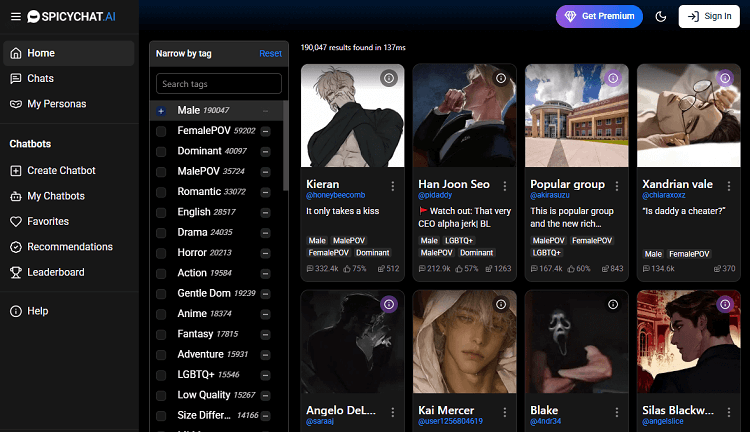Check the Romantic tag checkbox
Image resolution: width=750 pixels, height=432 pixels.
coord(161,192)
